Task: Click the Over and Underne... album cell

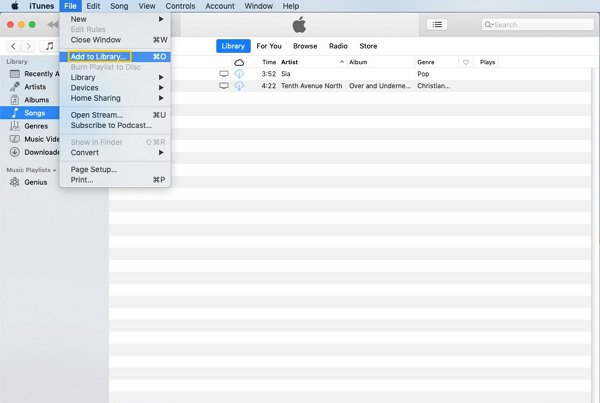Action: (380, 86)
